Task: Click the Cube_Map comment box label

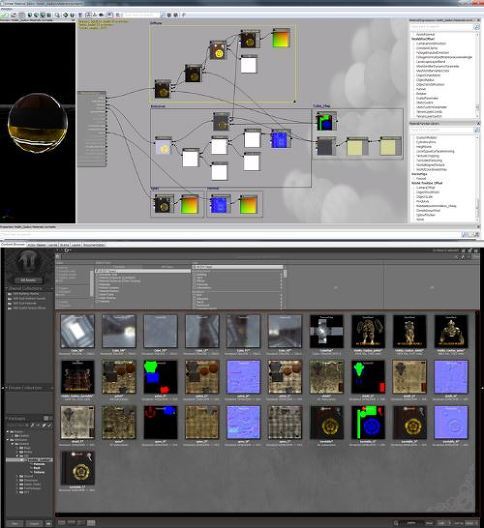Action: coord(321,106)
